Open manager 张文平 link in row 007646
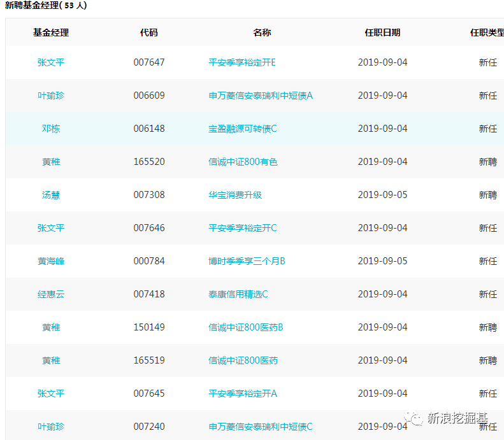Viewport: 504px width, 440px height. (51, 228)
